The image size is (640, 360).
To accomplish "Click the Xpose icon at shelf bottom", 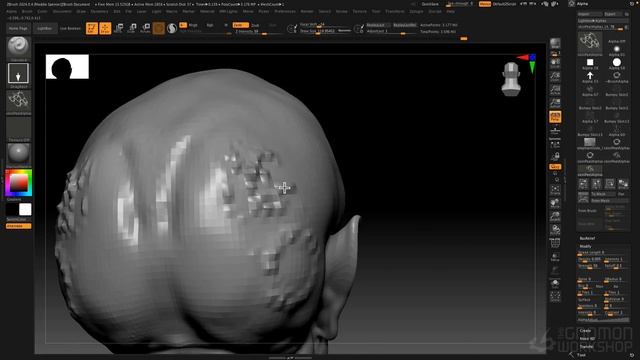I will (x=555, y=296).
